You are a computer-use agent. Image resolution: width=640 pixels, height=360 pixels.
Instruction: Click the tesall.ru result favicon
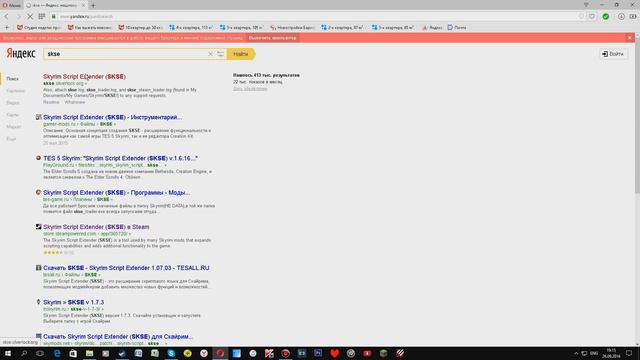(38, 268)
